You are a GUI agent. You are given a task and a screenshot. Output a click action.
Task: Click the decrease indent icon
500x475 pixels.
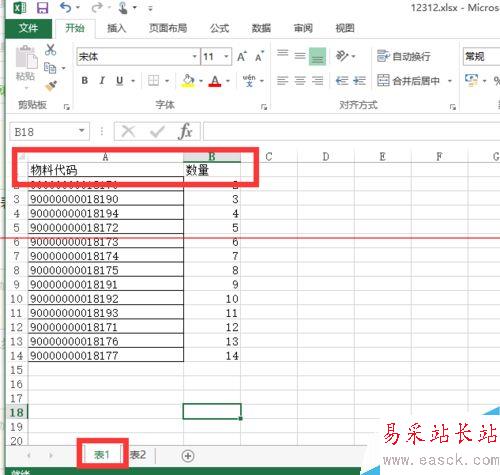tap(342, 81)
